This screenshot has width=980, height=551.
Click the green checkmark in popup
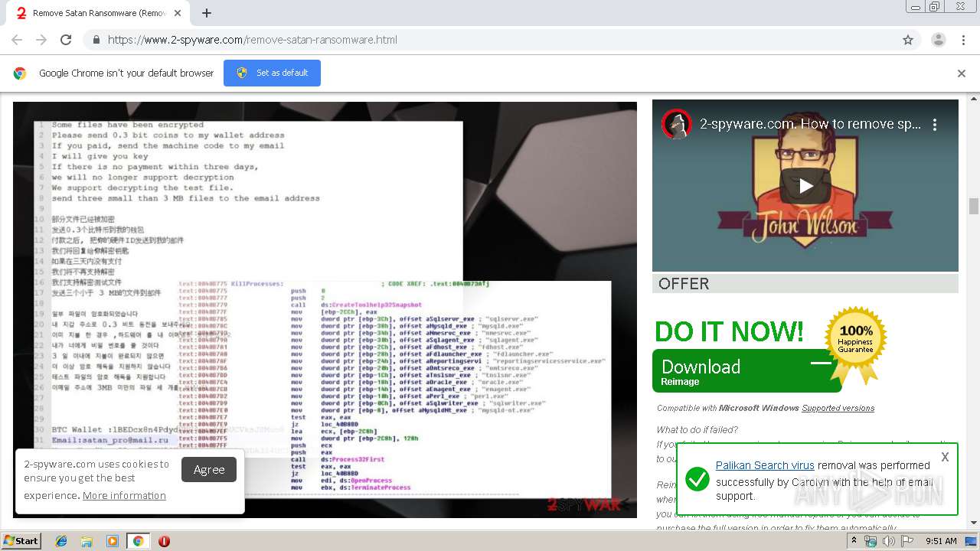click(x=697, y=480)
